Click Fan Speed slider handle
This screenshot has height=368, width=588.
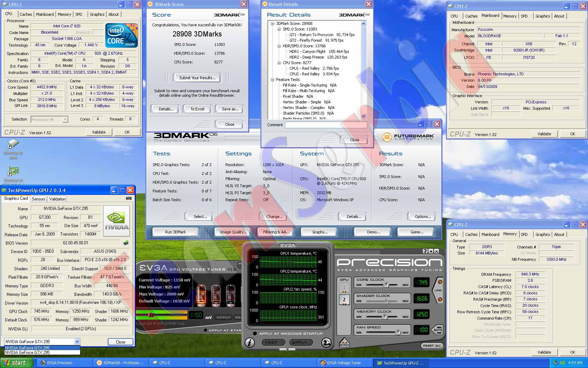tap(398, 332)
